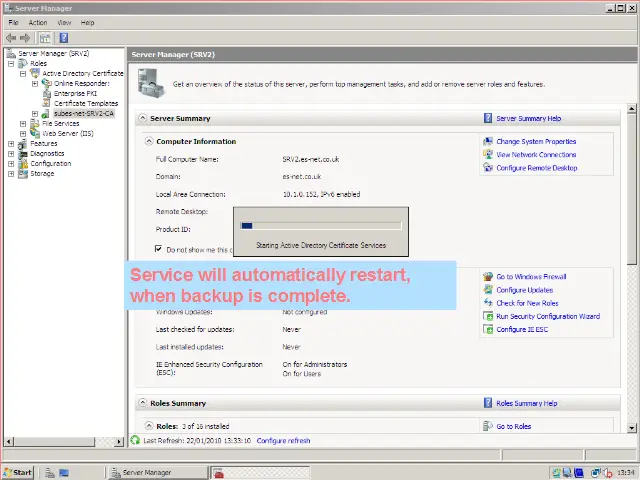Viewport: 640px width, 480px height.
Task: Go back using the toolbar back arrow
Action: point(11,38)
